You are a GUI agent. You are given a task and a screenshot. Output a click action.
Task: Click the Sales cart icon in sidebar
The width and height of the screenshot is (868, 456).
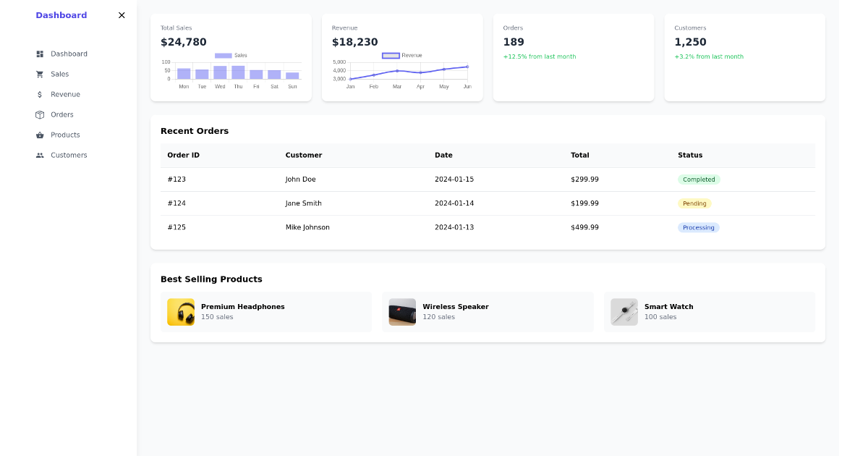coord(40,74)
